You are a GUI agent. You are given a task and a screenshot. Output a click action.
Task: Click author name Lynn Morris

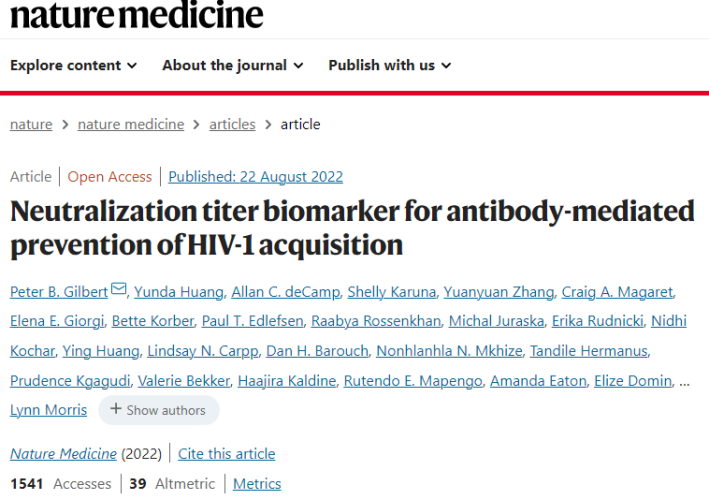(x=48, y=410)
